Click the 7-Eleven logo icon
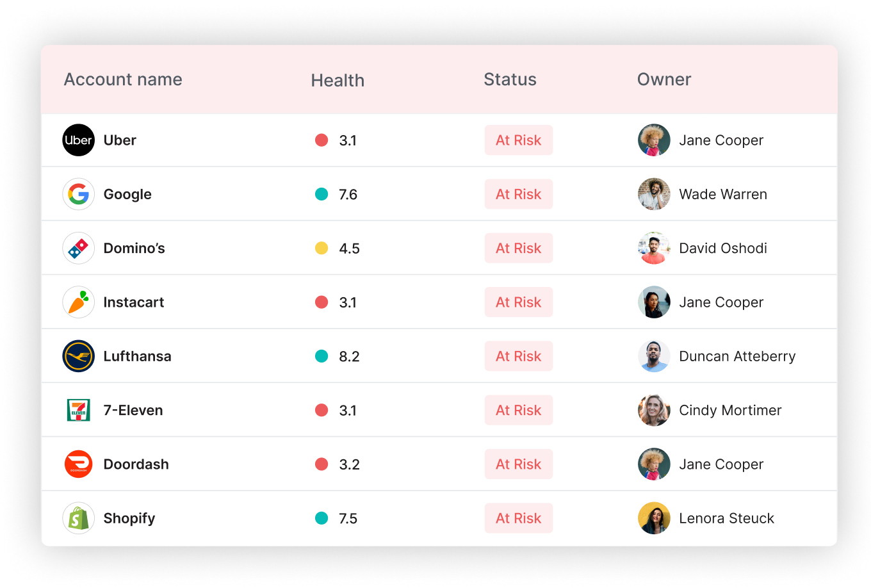The image size is (871, 588). click(x=78, y=410)
